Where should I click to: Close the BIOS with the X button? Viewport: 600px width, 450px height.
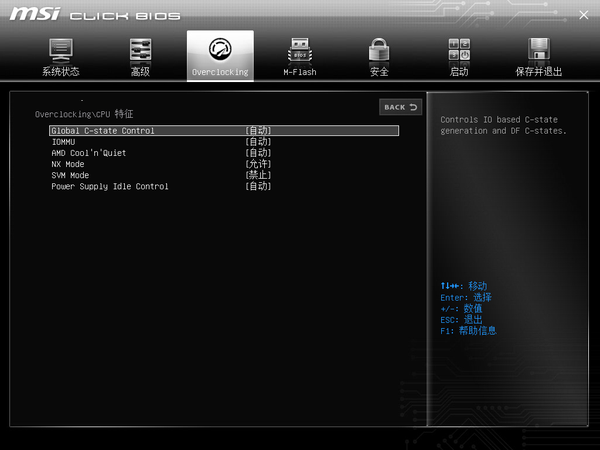pyautogui.click(x=584, y=15)
